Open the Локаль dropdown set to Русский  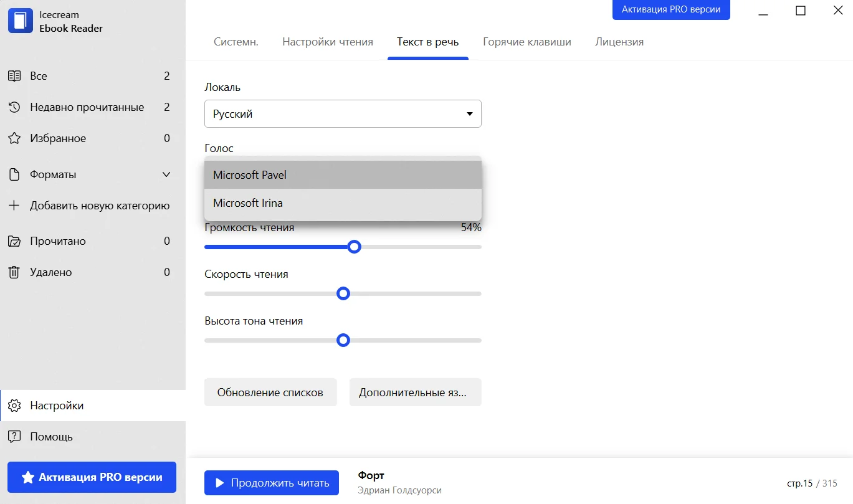[x=343, y=114]
